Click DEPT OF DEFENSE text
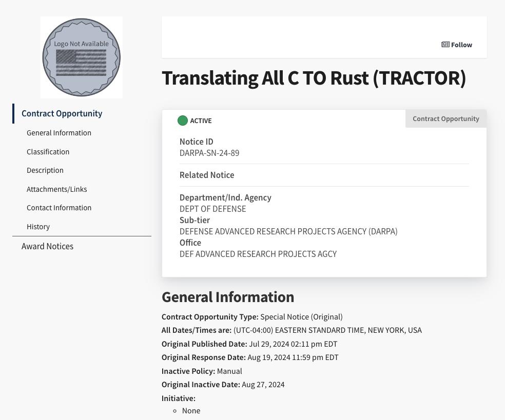The height and width of the screenshot is (420, 505). [212, 209]
